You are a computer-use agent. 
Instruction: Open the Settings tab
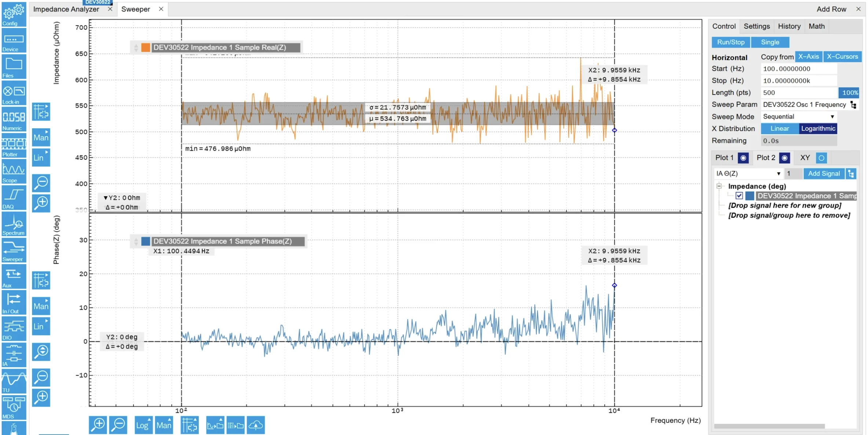pos(756,26)
